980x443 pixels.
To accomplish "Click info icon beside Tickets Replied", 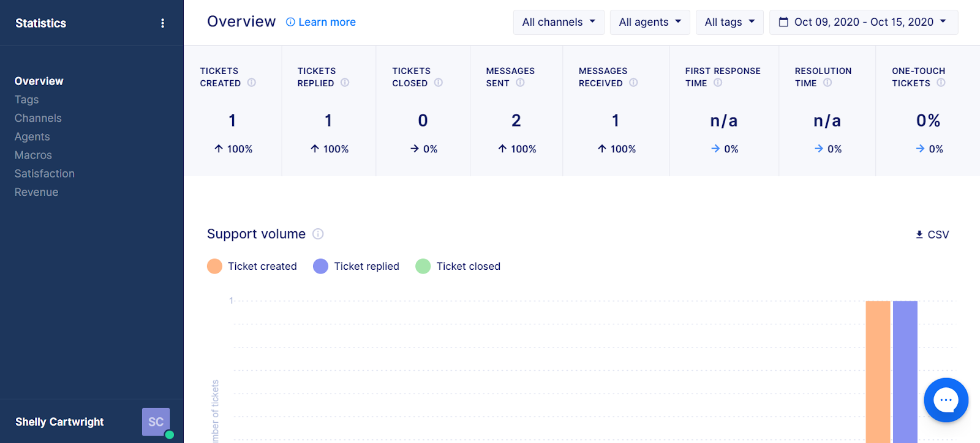I will pyautogui.click(x=345, y=83).
